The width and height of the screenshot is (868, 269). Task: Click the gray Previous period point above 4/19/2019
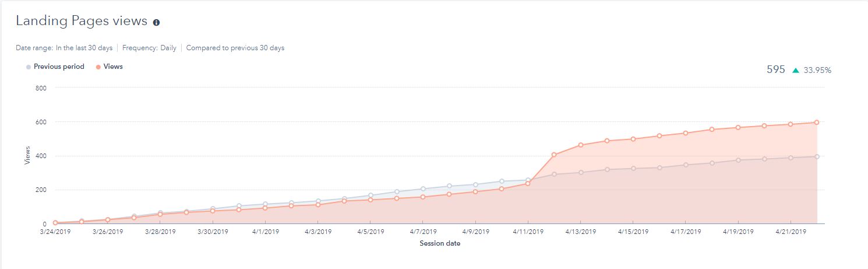click(738, 160)
